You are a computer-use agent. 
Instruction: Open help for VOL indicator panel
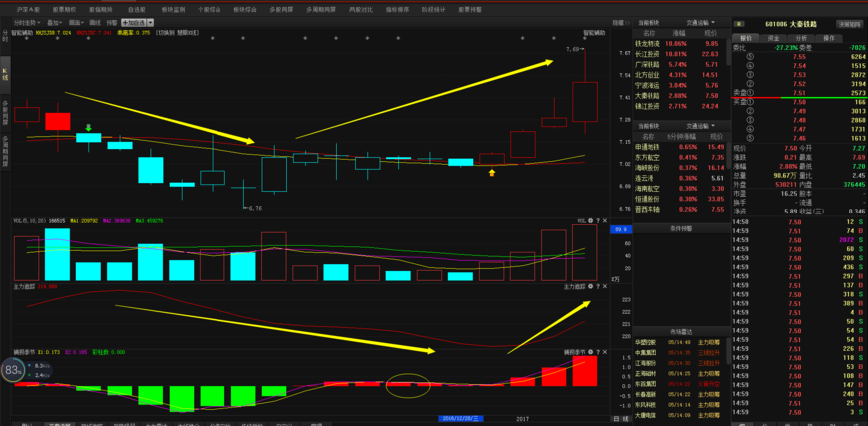point(598,220)
